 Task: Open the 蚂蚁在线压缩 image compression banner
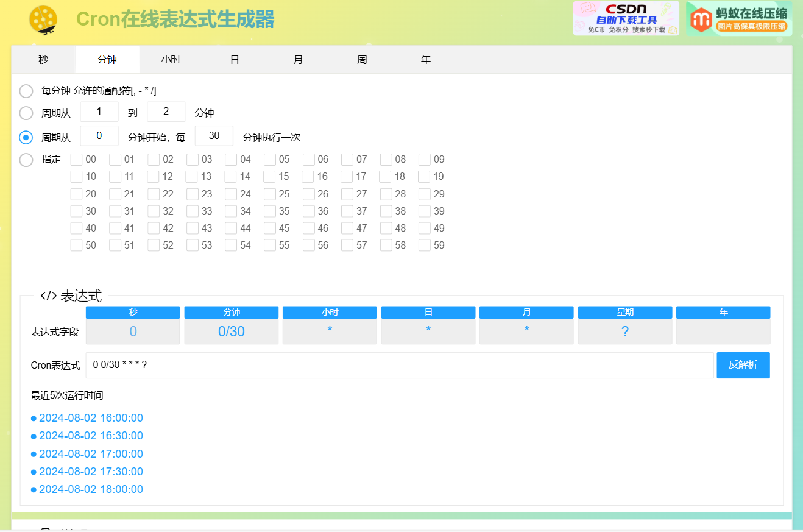(739, 18)
